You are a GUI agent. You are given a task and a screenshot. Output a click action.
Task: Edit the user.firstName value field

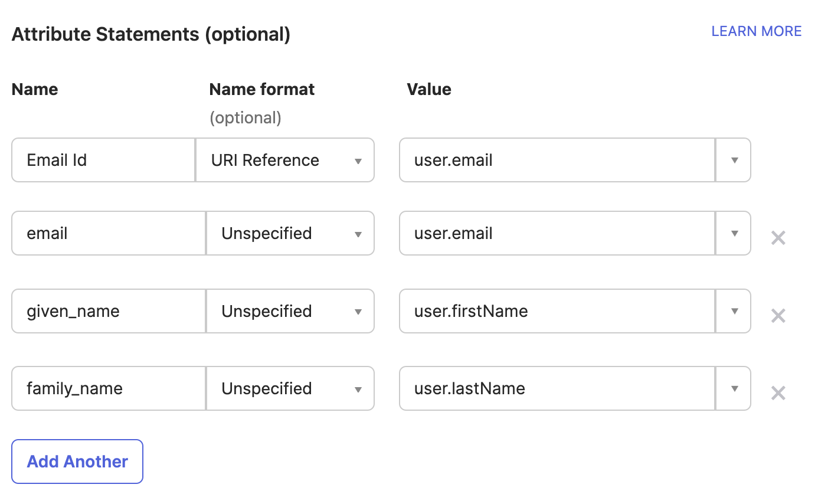557,311
